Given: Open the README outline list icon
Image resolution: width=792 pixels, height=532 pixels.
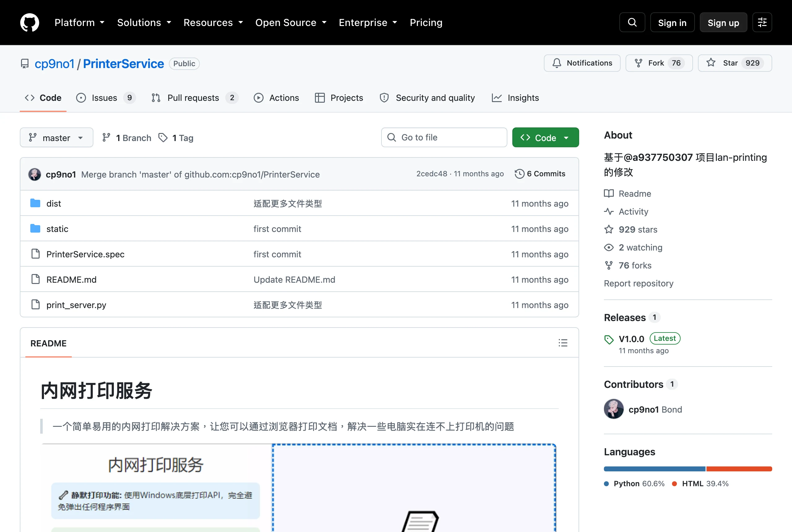Looking at the screenshot, I should [x=563, y=343].
